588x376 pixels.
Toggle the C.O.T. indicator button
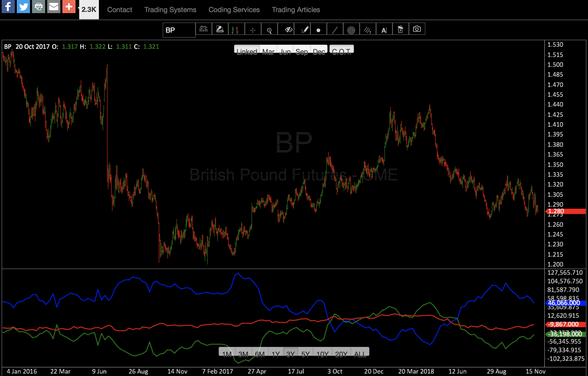click(341, 50)
